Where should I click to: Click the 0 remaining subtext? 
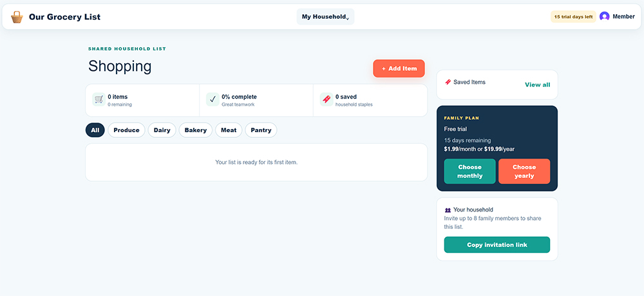[120, 104]
